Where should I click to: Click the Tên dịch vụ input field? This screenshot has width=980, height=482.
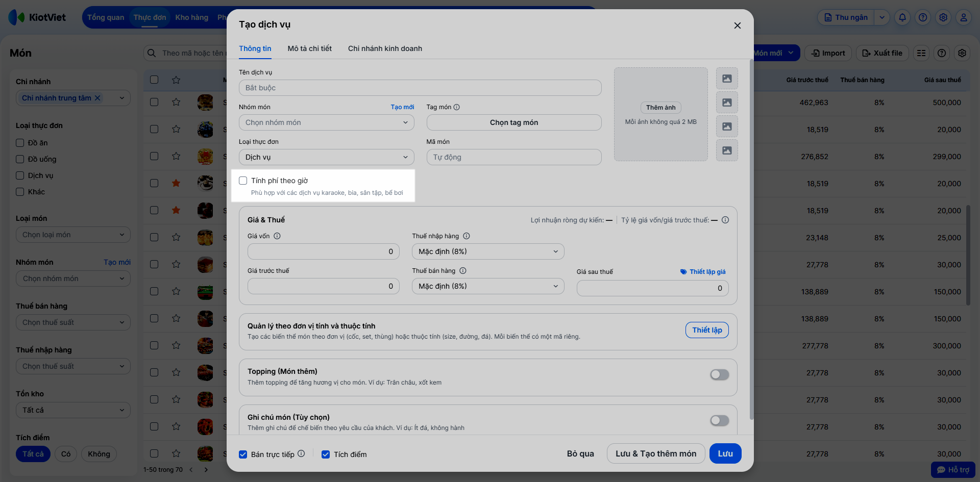point(420,88)
